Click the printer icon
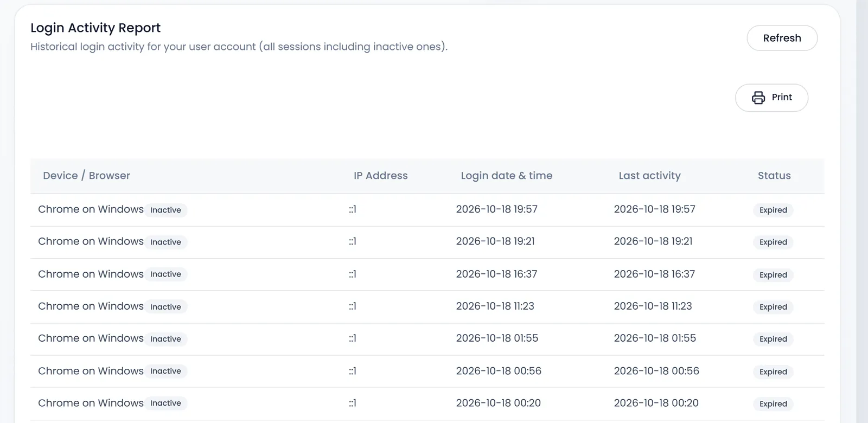The height and width of the screenshot is (423, 868). pyautogui.click(x=758, y=98)
